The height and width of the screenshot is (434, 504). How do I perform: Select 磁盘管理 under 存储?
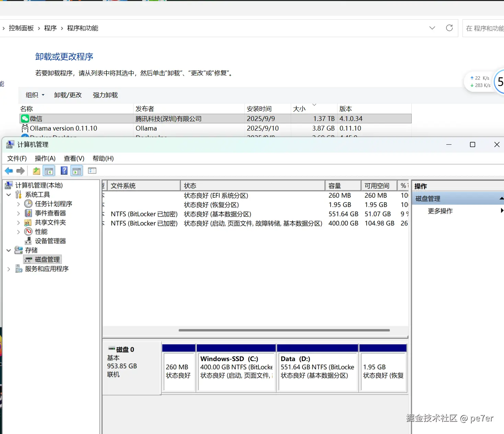pyautogui.click(x=47, y=259)
